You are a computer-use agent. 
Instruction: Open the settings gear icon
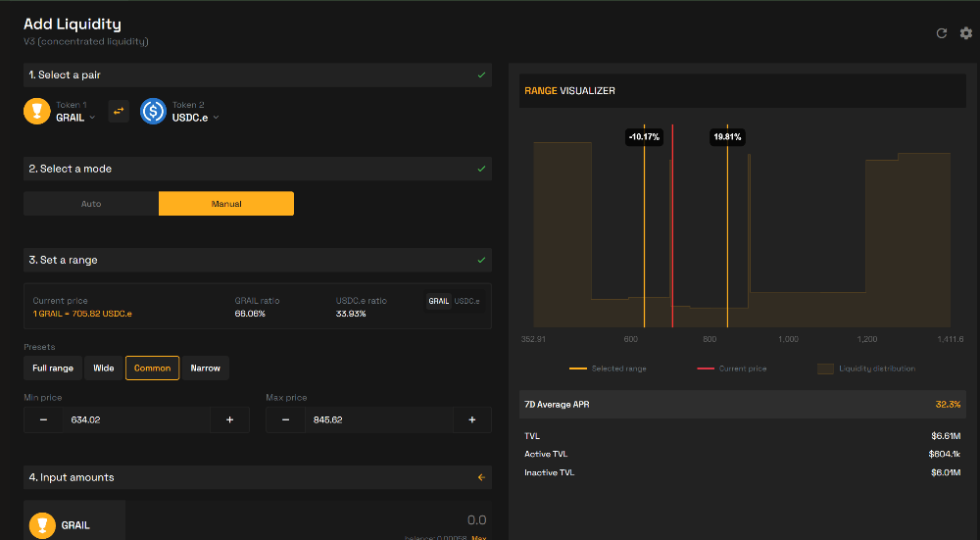tap(966, 33)
